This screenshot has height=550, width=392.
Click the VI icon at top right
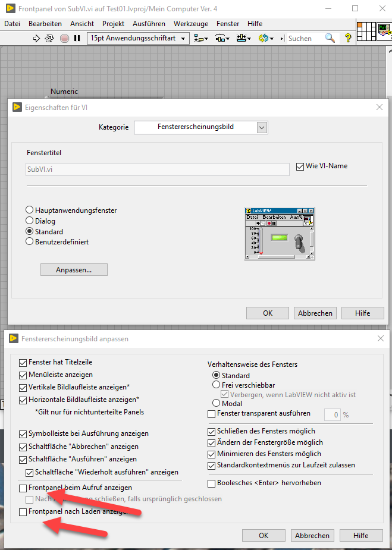coord(384,32)
